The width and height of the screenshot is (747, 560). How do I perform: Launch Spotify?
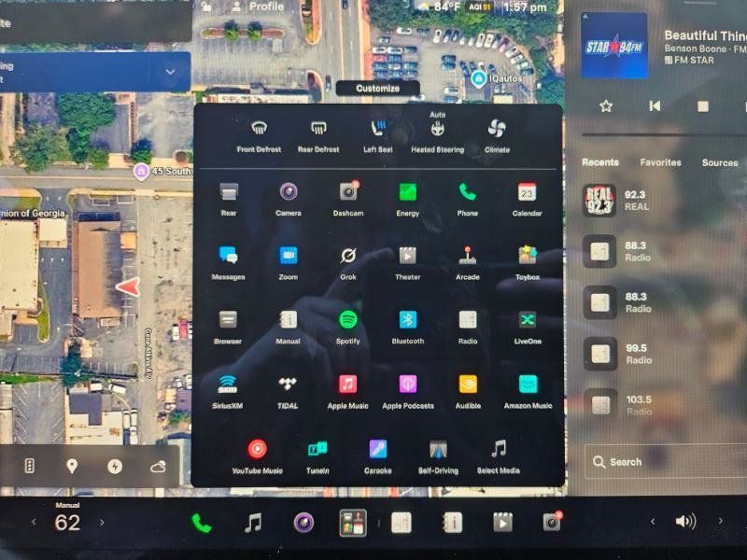tap(348, 320)
